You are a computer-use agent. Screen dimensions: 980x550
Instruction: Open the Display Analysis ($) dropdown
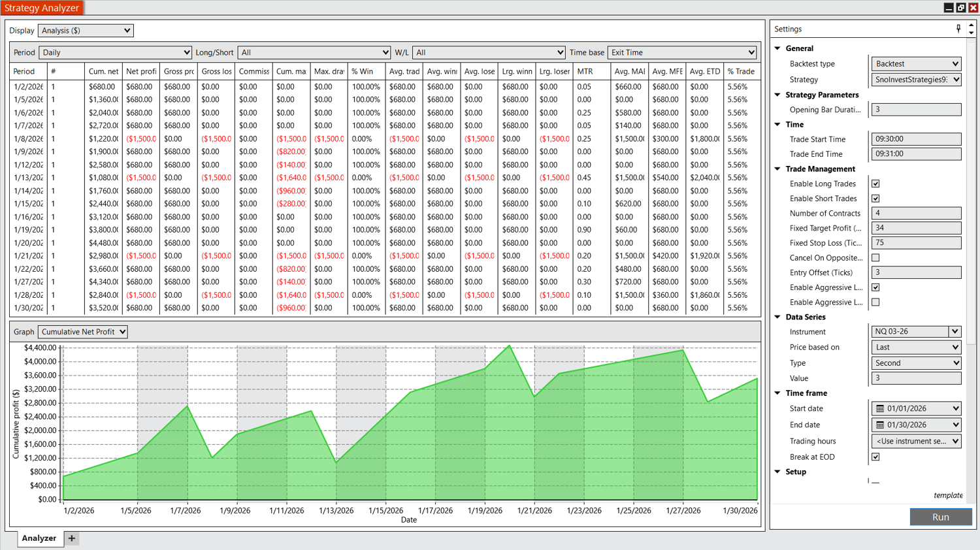click(86, 31)
